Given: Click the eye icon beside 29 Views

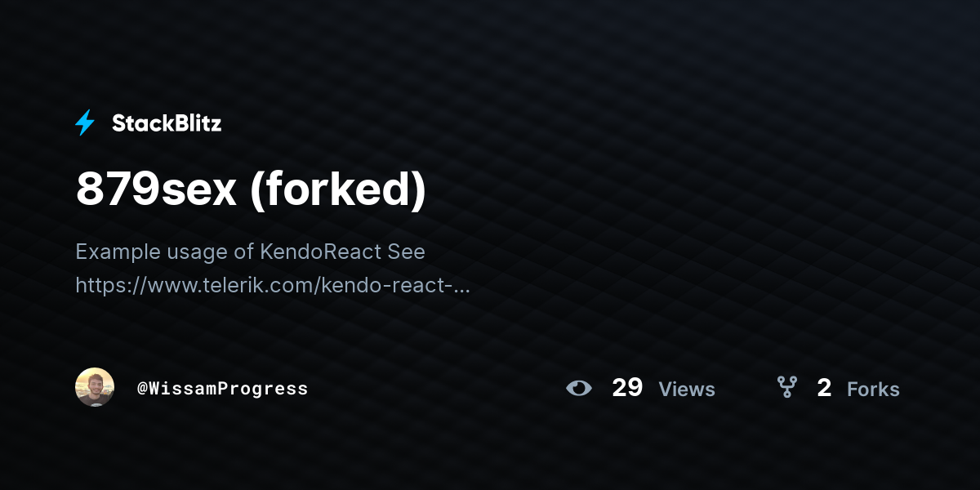Looking at the screenshot, I should point(579,388).
